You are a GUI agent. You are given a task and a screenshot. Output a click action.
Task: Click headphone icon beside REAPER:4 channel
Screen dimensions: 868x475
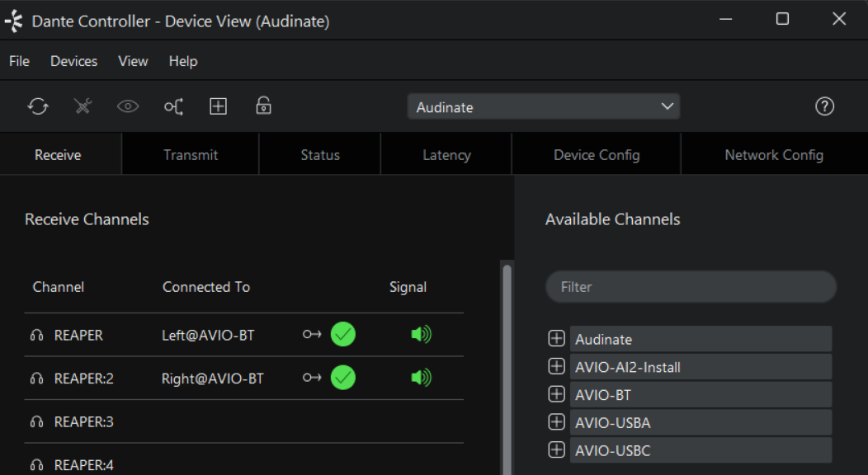pyautogui.click(x=36, y=465)
